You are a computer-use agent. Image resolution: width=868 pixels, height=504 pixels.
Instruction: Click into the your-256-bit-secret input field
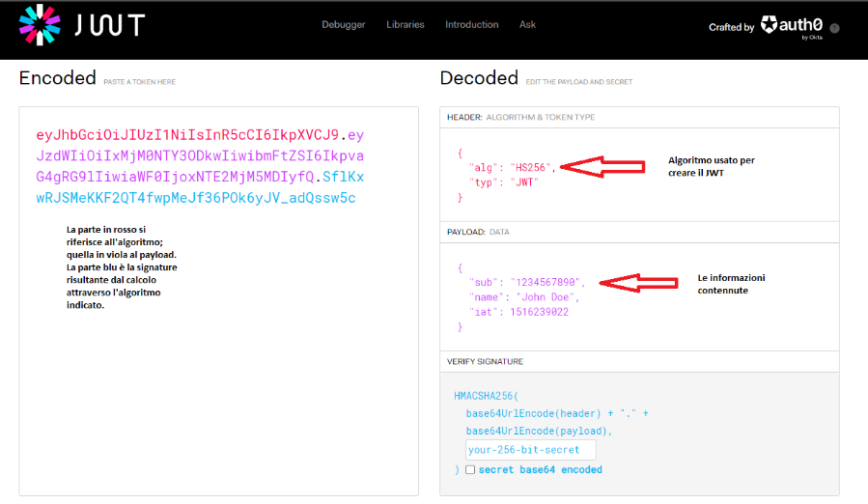click(x=531, y=450)
